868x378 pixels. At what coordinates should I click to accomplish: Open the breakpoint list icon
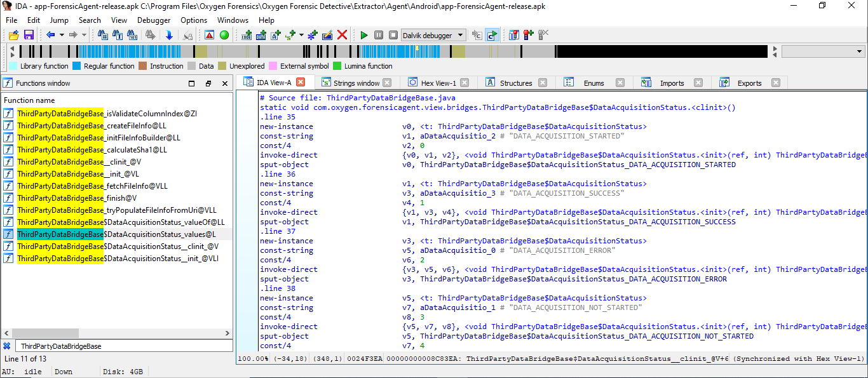(513, 35)
